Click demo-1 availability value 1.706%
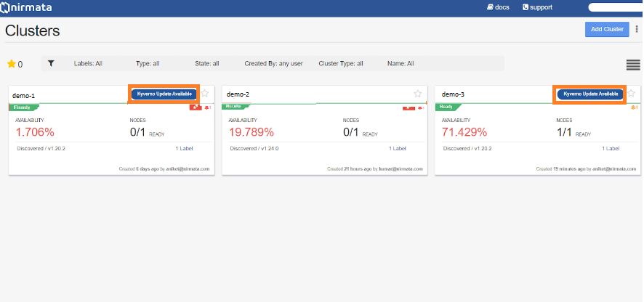 pos(35,132)
